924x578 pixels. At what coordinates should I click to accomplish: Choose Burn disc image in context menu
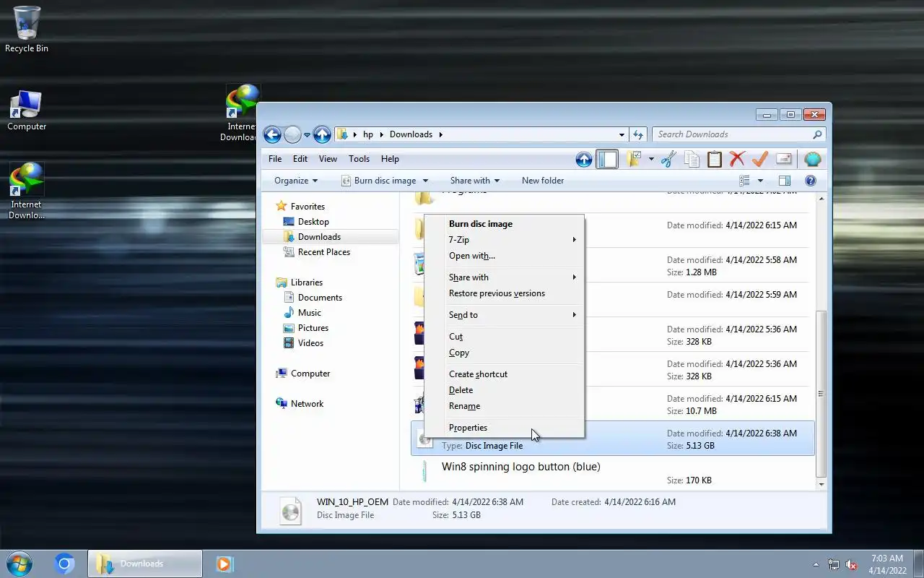504,224
